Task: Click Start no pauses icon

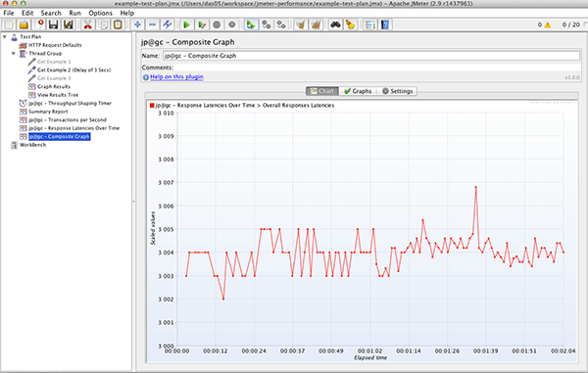Action: (x=202, y=24)
